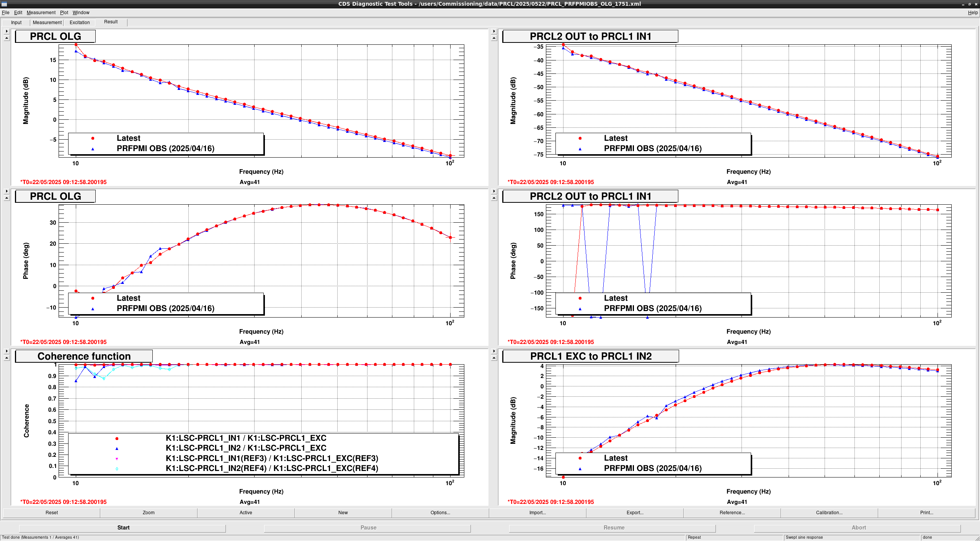Viewport: 980px width, 541px height.
Task: Click the Reset button
Action: [52, 513]
